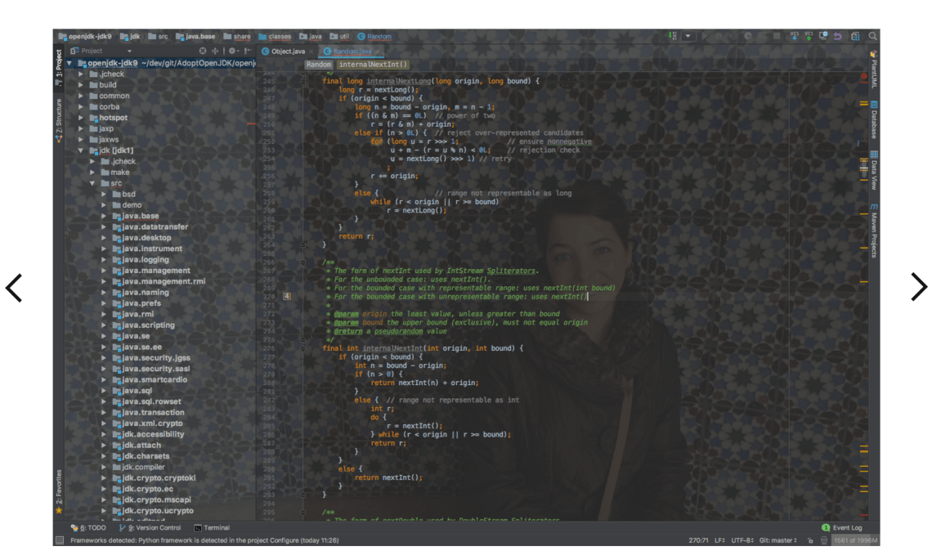Click the build project icon in toolbar

(x=672, y=37)
